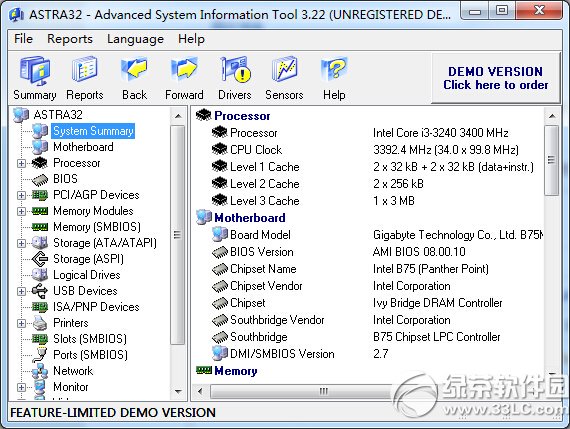This screenshot has height=429, width=570.
Task: Click the Board Model computer icon
Action: [220, 234]
